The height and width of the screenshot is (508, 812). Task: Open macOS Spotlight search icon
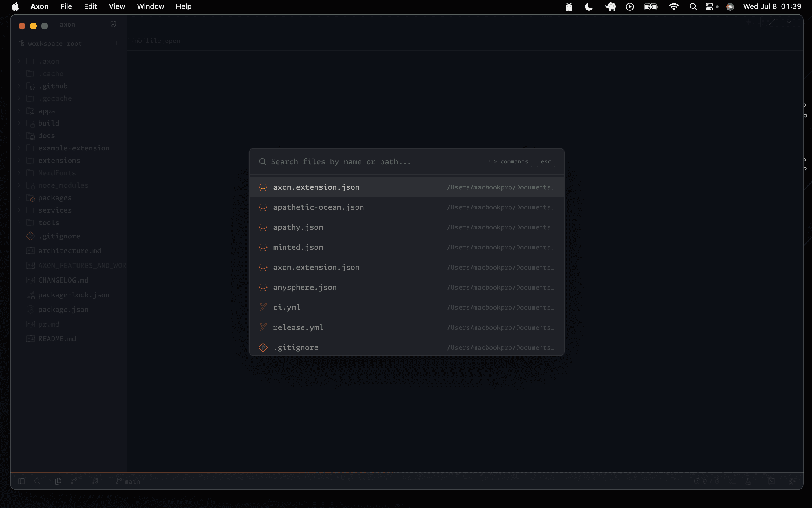693,6
